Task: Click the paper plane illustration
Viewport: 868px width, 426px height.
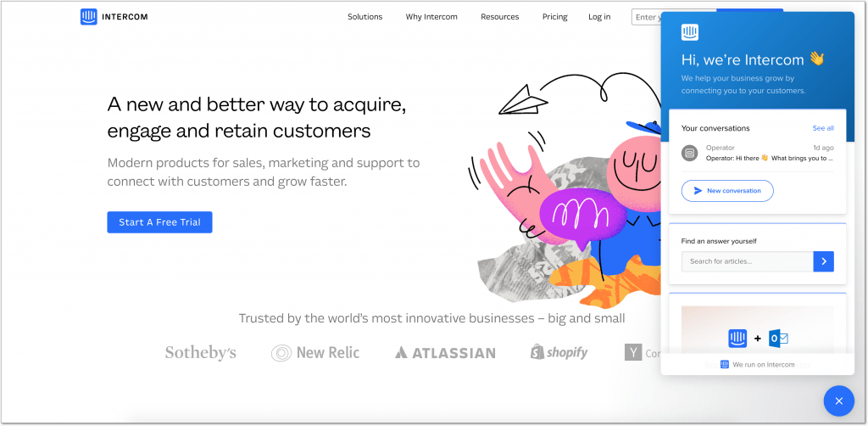Action: (x=523, y=100)
